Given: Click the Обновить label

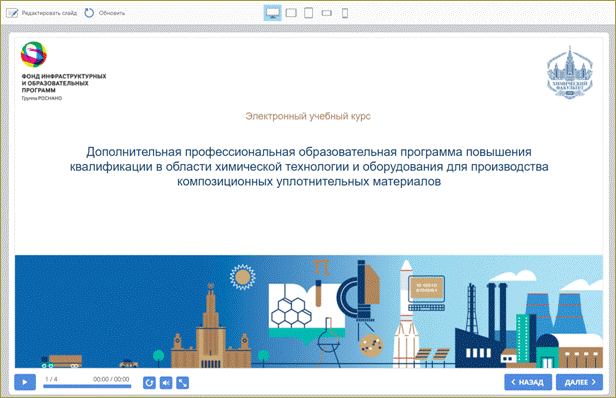Looking at the screenshot, I should pos(112,13).
